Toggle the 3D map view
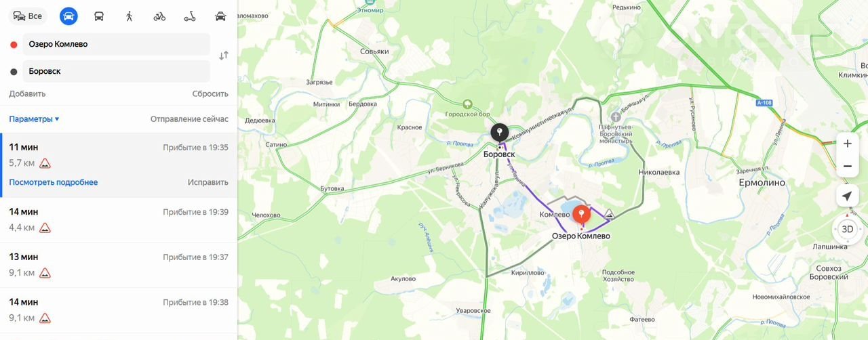The width and height of the screenshot is (868, 340). point(847,229)
